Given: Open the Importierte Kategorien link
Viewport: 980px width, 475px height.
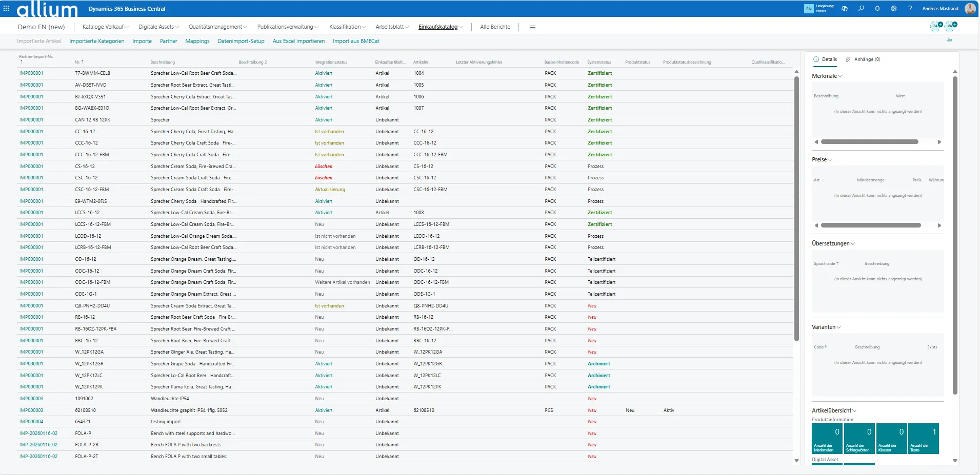Looking at the screenshot, I should coord(96,41).
